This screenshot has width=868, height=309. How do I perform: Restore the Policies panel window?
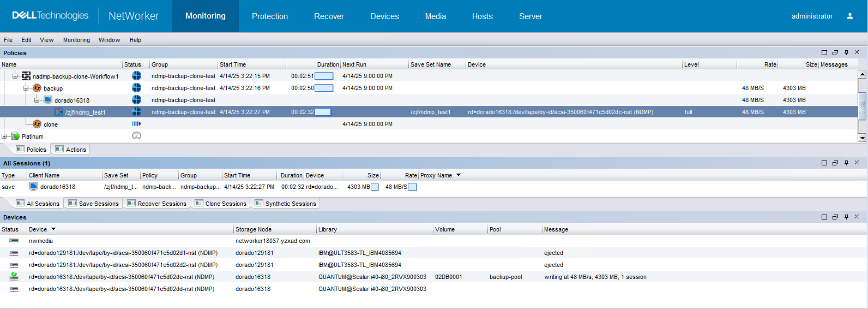[x=835, y=52]
